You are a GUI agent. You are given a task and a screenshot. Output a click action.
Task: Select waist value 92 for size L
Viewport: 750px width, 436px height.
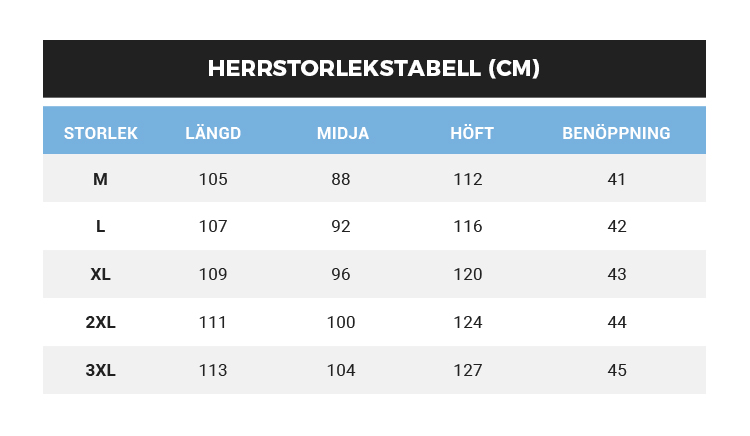(341, 227)
